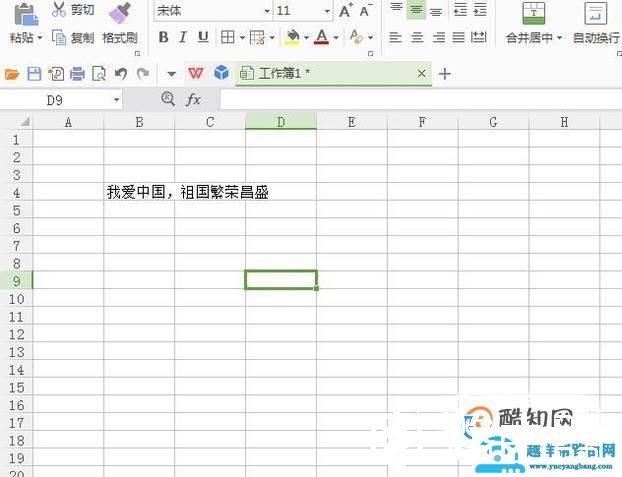Viewport: 622px width, 477px height.
Task: Open Name Box dropdown arrow
Action: pyautogui.click(x=116, y=100)
